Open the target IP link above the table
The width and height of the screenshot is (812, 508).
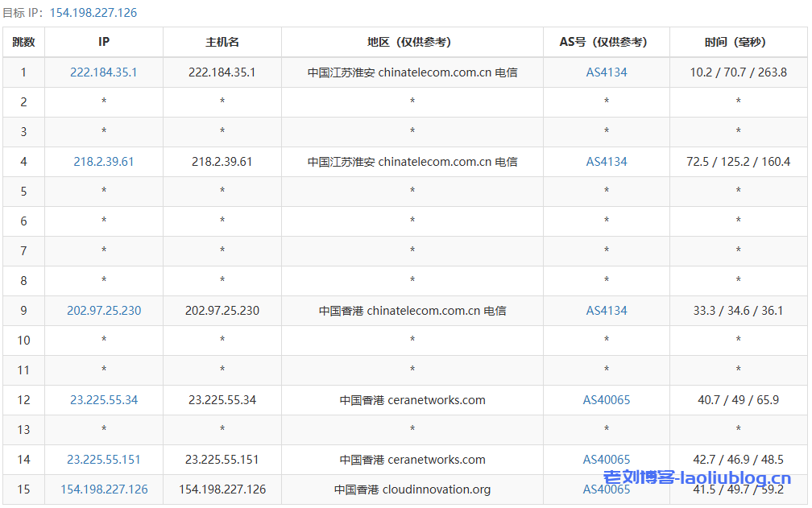tap(93, 13)
